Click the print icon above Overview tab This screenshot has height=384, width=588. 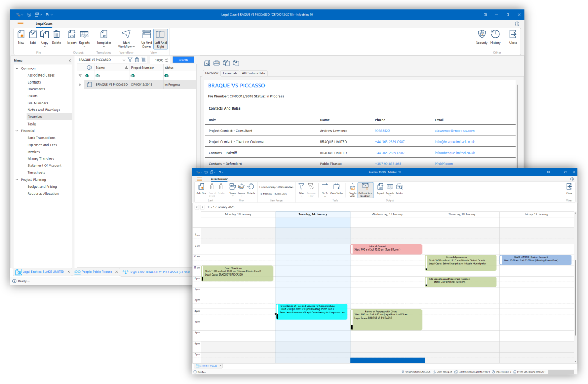[217, 63]
